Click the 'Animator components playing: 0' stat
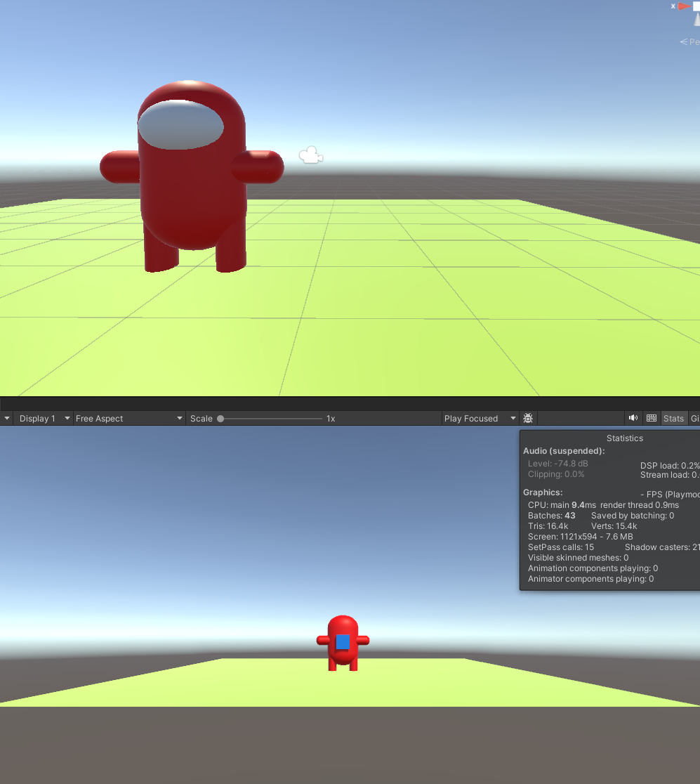 (590, 578)
